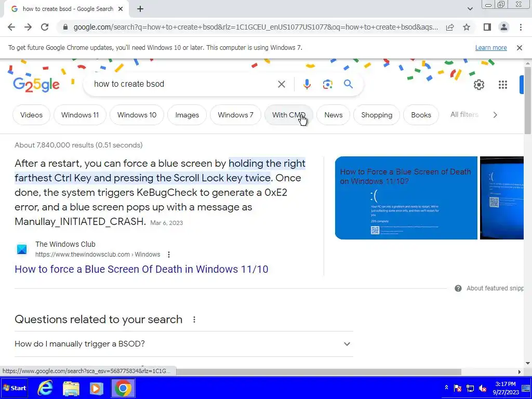Image resolution: width=532 pixels, height=399 pixels.
Task: Go back to the previous page
Action: 11,27
